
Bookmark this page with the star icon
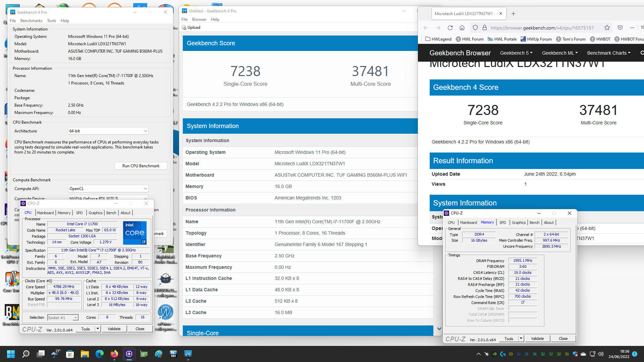[x=607, y=28]
